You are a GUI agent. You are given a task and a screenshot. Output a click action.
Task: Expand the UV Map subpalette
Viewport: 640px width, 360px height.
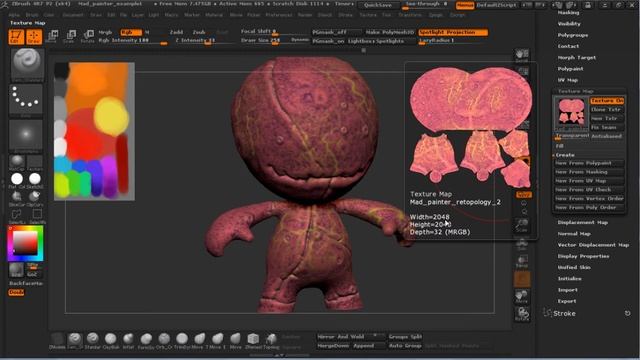tap(568, 80)
